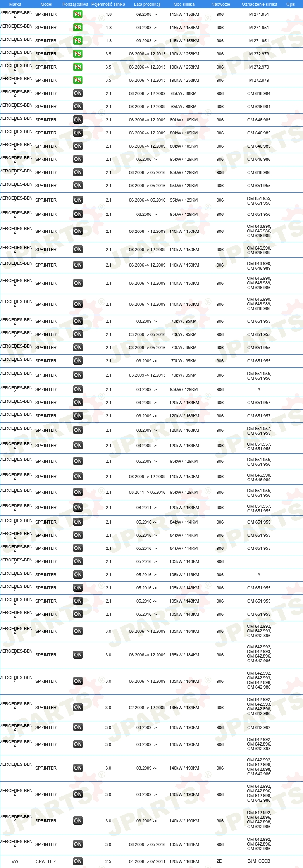303x868 pixels.
Task: Click the Pojemność silnika column header
Action: tap(108, 4)
